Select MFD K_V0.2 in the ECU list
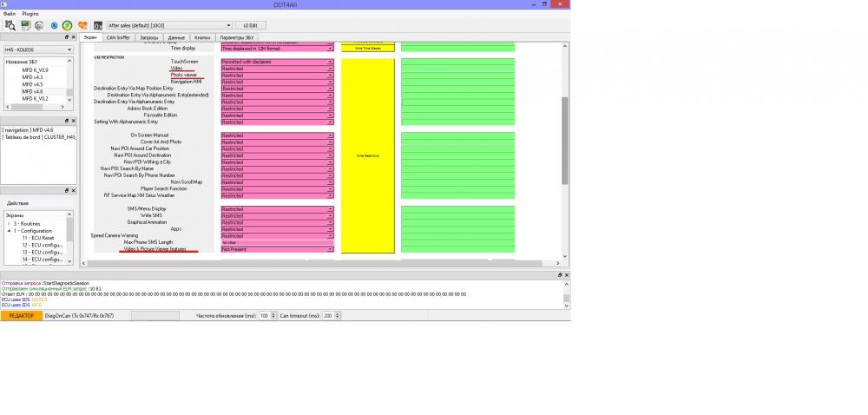This screenshot has width=868, height=415. pos(35,98)
